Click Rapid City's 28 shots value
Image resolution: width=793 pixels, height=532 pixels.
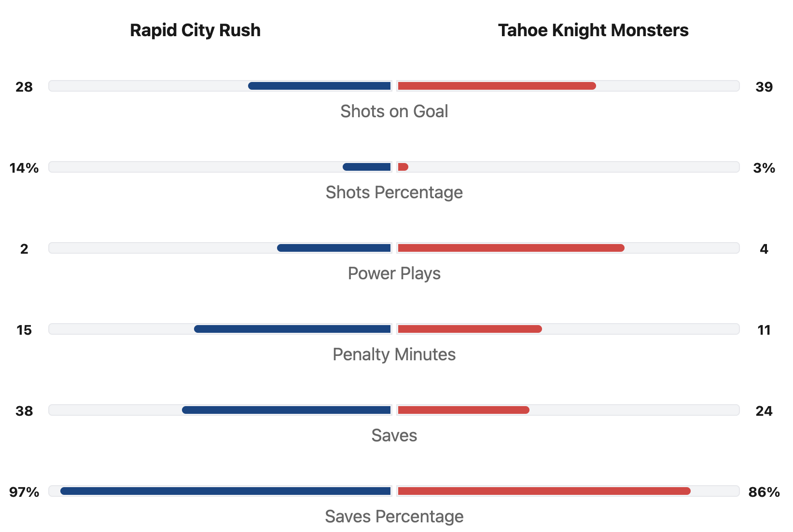click(24, 87)
